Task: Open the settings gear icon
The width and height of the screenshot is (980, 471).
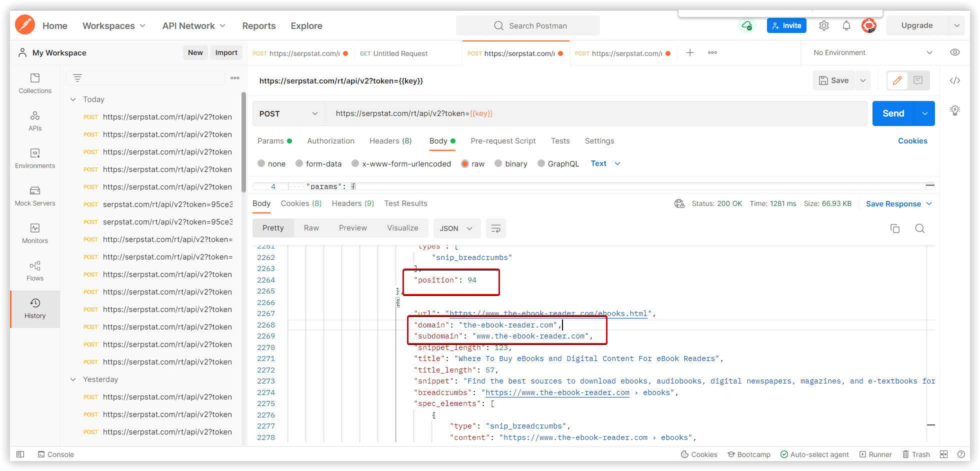Action: [x=824, y=25]
